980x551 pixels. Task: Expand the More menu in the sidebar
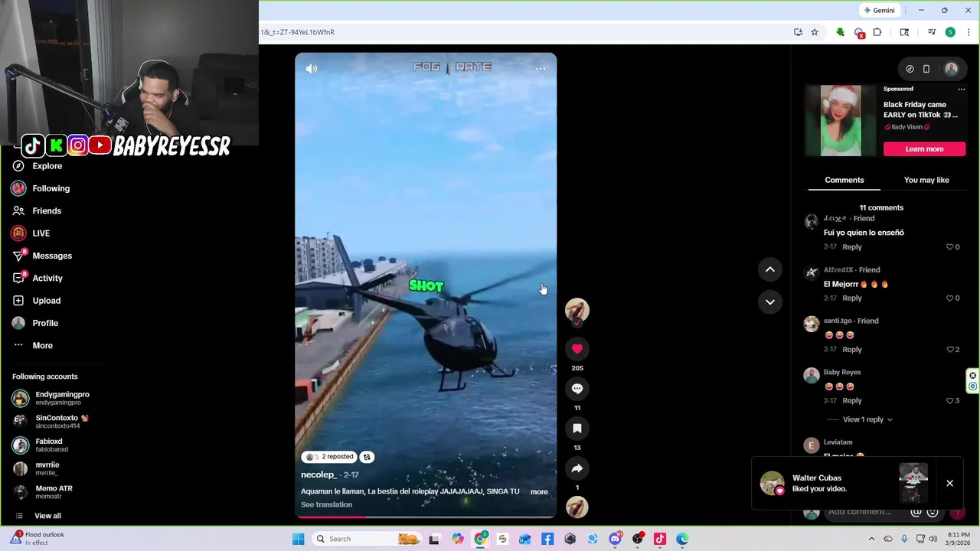pos(42,345)
